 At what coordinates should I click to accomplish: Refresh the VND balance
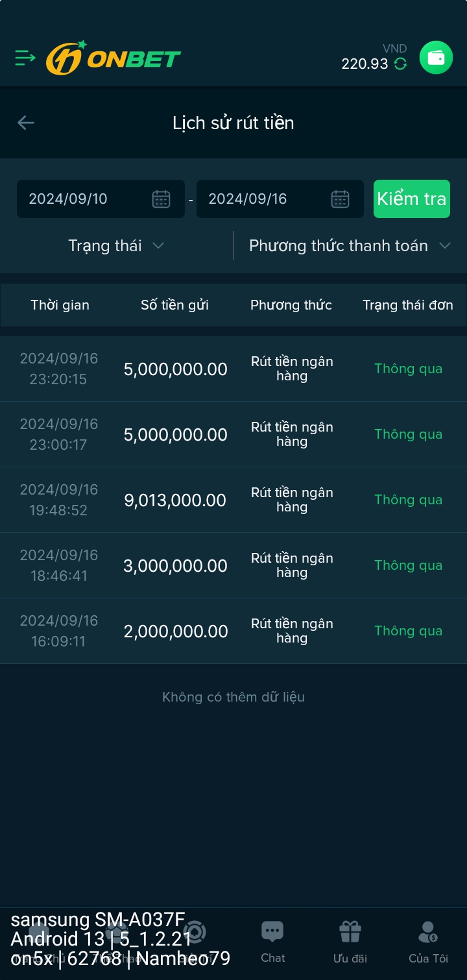point(401,64)
